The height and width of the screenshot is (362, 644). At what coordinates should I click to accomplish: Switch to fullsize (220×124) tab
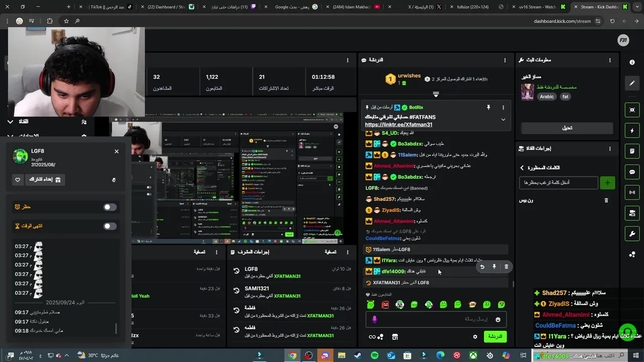pos(478,7)
